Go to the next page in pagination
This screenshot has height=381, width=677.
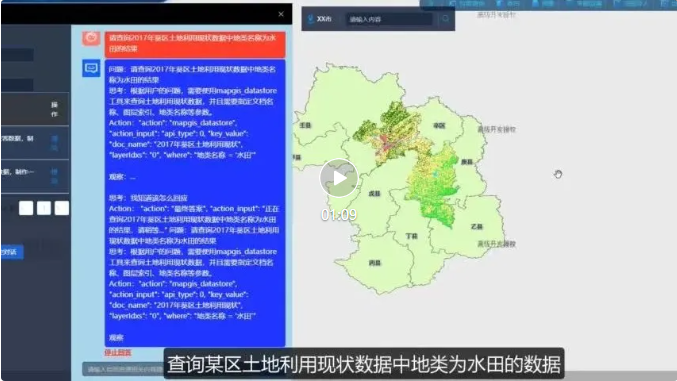62,208
